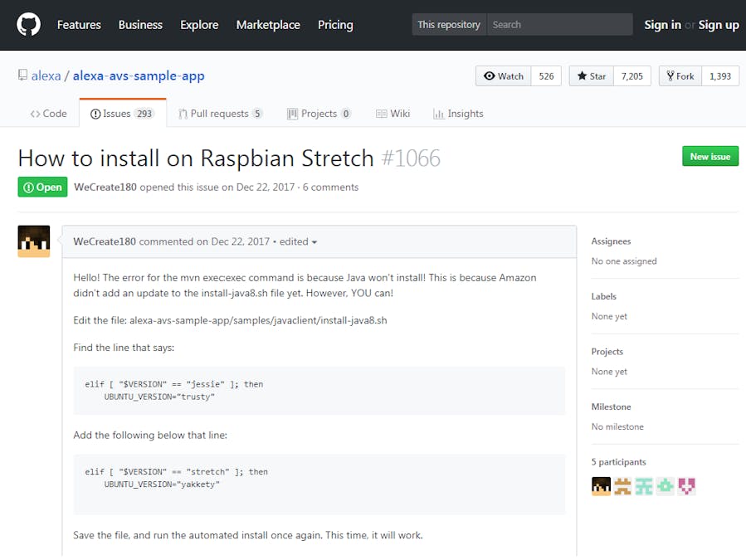
Task: Click the issue exclamation icon on the Issues tab
Action: coord(96,114)
